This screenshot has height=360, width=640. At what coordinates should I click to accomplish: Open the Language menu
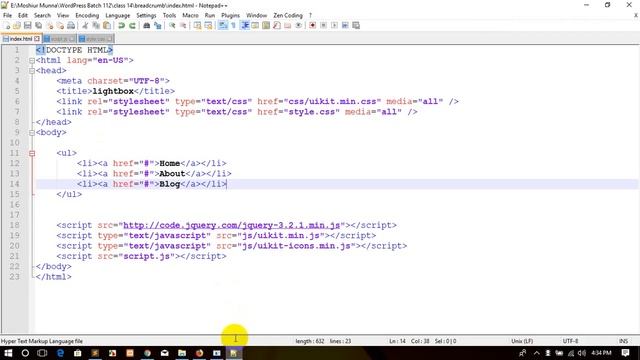click(118, 15)
